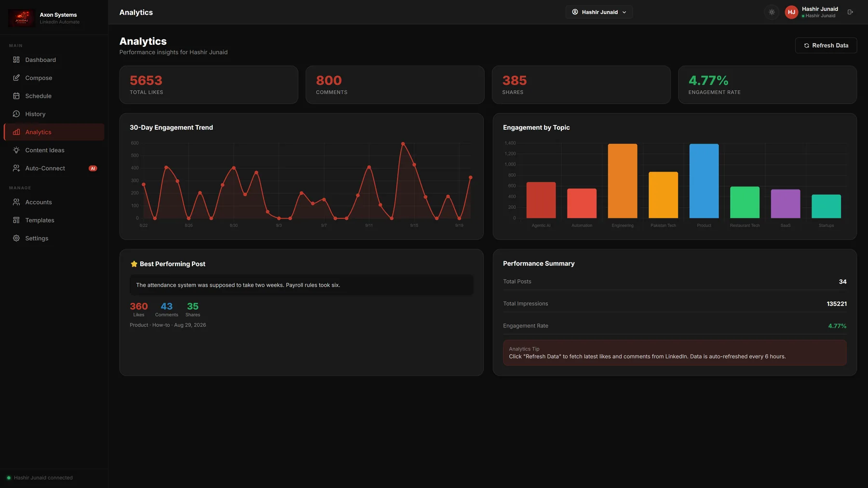Click the Templates layout icon
868x488 pixels.
pos(16,220)
